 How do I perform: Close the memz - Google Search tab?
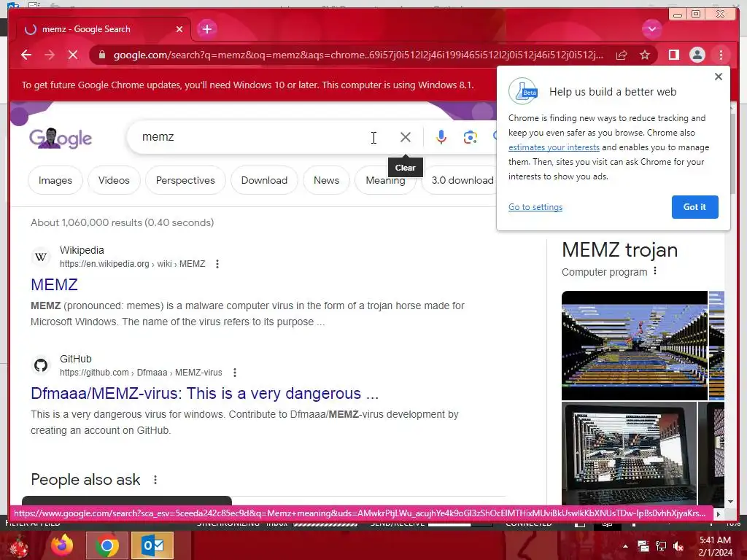(179, 29)
